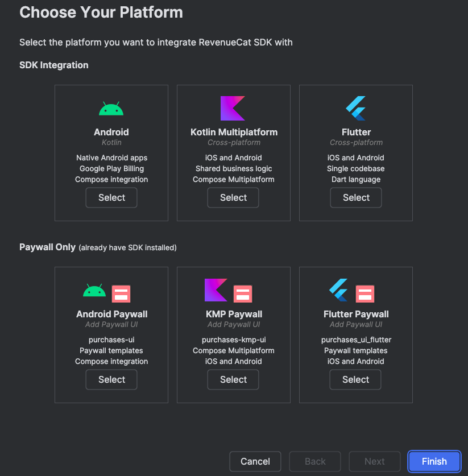Click the red paywall icon in KMP Paywall card
The width and height of the screenshot is (468, 476).
[243, 293]
